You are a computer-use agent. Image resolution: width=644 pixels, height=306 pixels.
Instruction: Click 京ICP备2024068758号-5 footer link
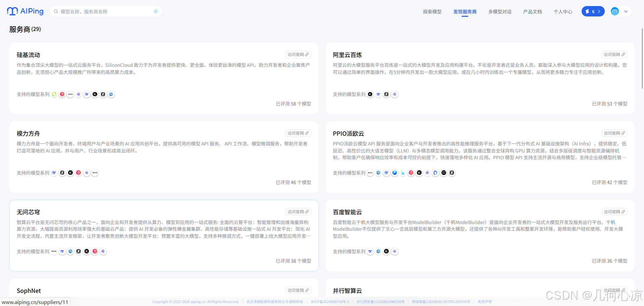point(330,302)
